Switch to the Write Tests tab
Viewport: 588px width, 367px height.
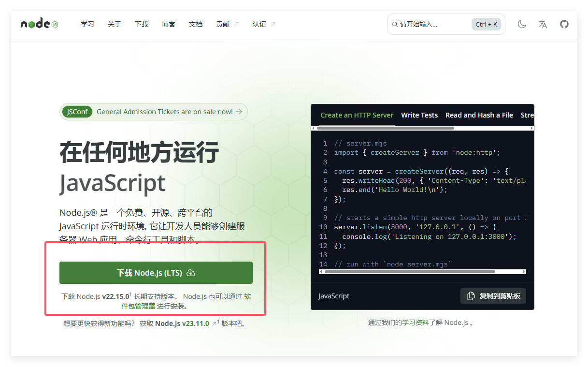[419, 115]
